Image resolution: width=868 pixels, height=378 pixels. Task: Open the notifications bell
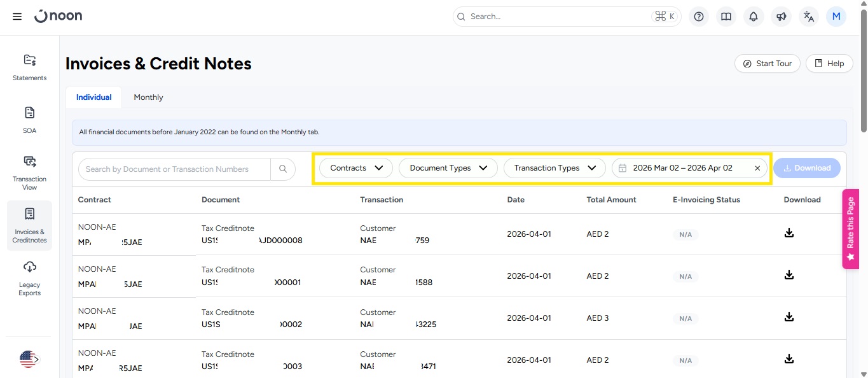pos(754,17)
